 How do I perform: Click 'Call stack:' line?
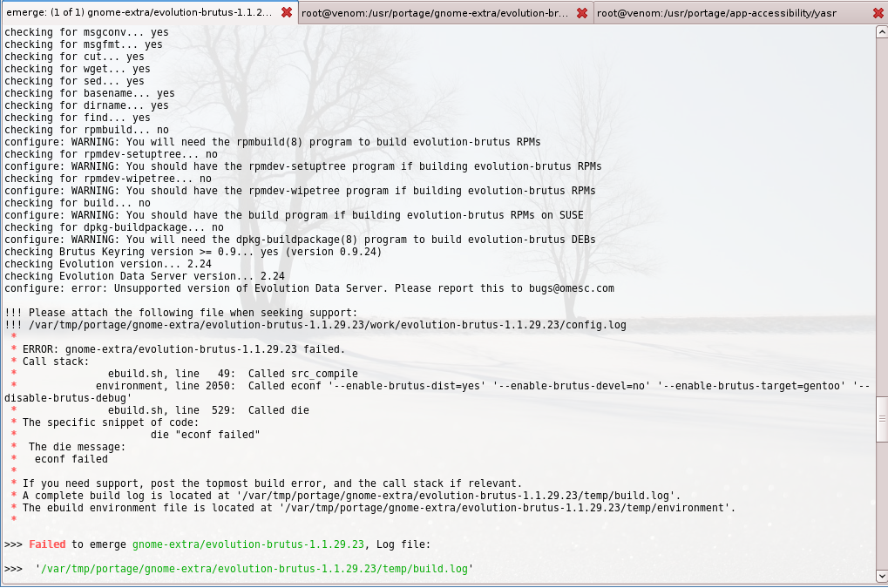click(x=56, y=362)
